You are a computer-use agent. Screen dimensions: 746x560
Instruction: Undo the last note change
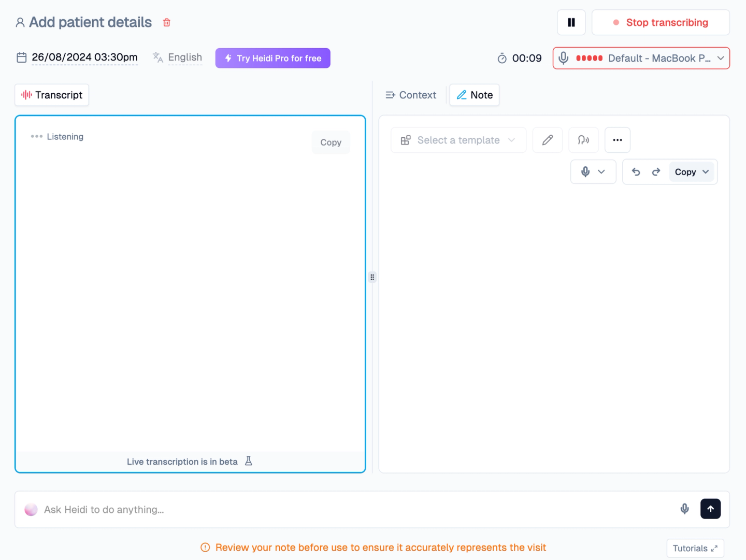pyautogui.click(x=636, y=172)
